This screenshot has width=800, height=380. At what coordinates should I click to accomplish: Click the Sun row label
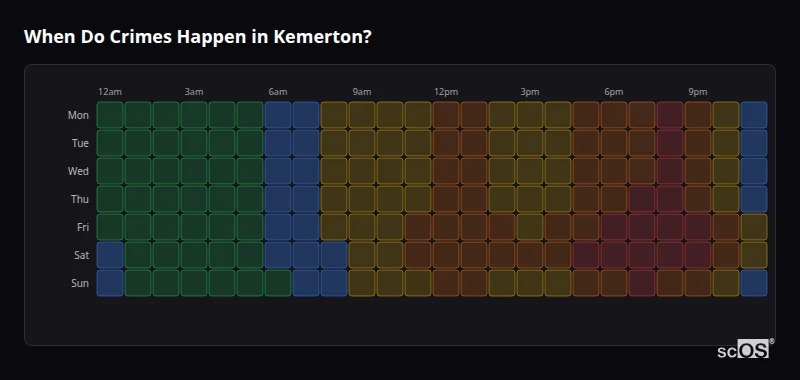click(80, 283)
